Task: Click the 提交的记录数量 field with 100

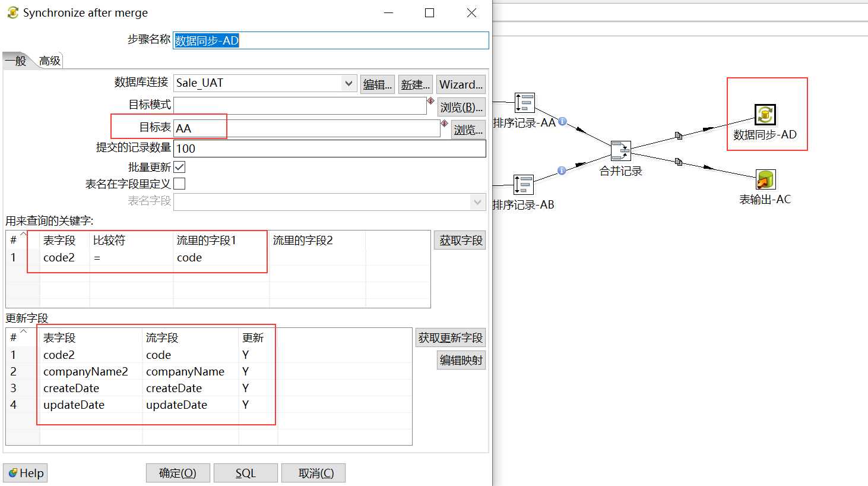Action: [x=330, y=149]
